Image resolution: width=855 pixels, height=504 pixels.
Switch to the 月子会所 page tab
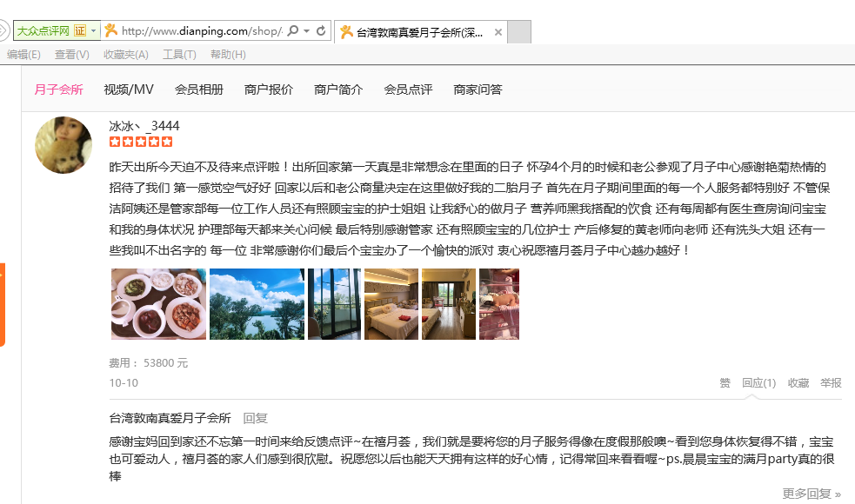(58, 90)
